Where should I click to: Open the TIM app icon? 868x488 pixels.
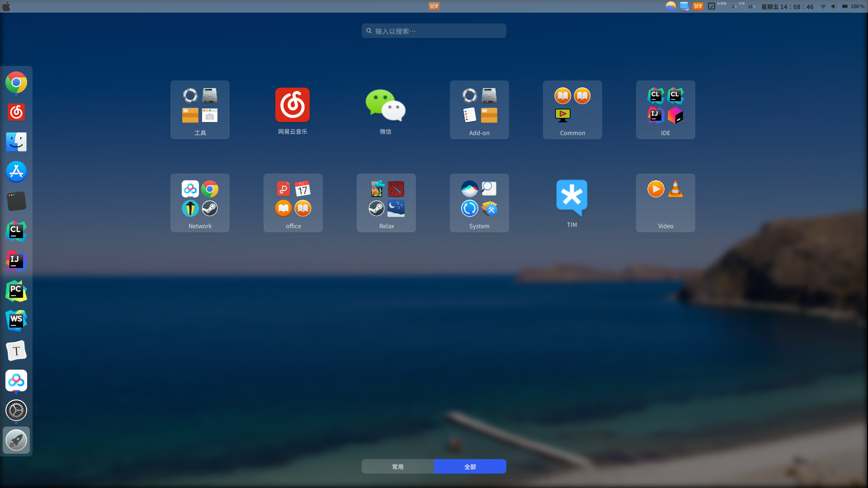tap(572, 197)
